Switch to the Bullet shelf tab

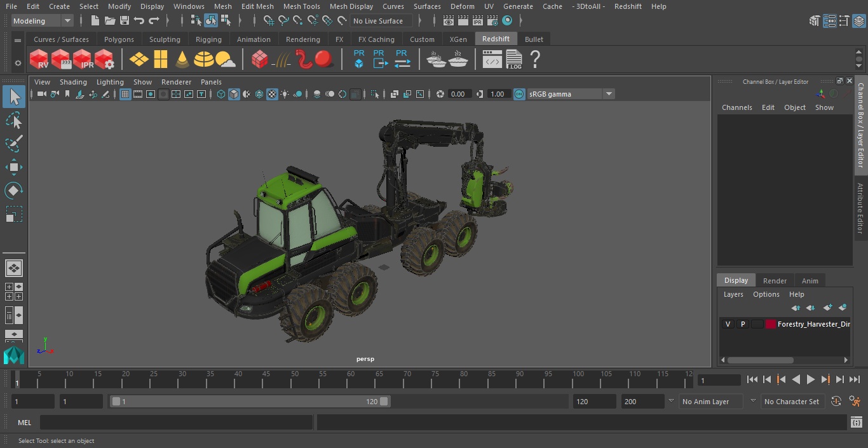534,39
